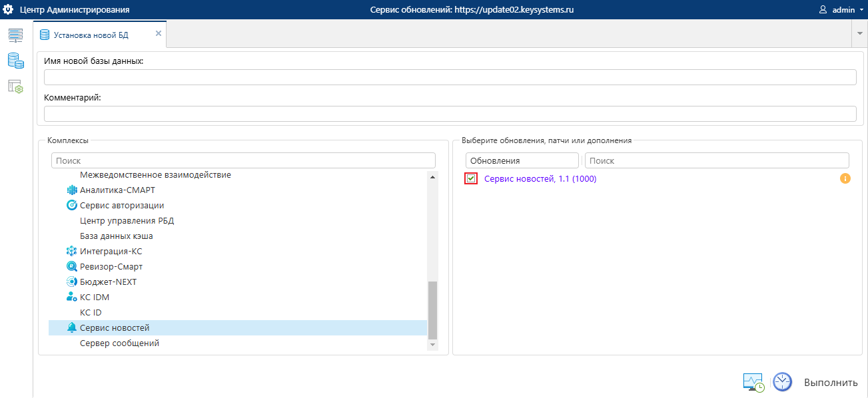Click the complexes list scroll down arrow

pyautogui.click(x=432, y=345)
